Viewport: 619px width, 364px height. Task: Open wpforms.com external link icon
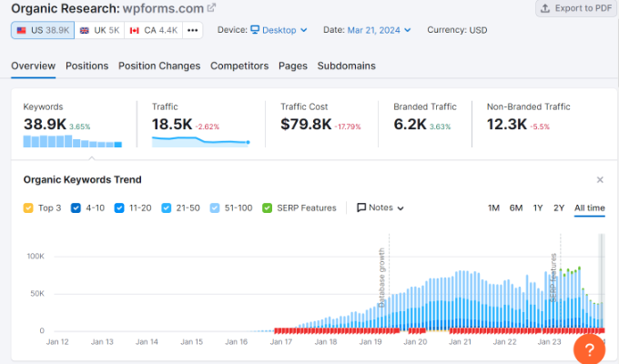[x=212, y=8]
